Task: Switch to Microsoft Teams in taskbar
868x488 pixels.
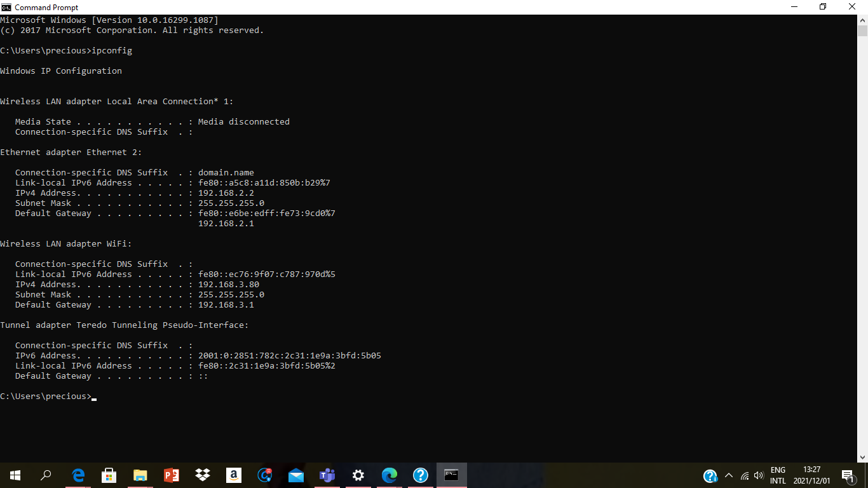Action: point(327,475)
